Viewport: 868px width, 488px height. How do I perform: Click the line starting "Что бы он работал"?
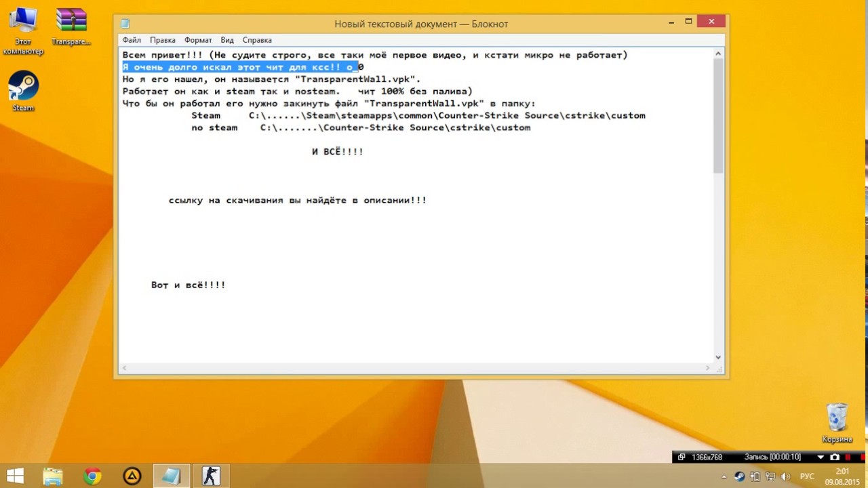pyautogui.click(x=329, y=104)
